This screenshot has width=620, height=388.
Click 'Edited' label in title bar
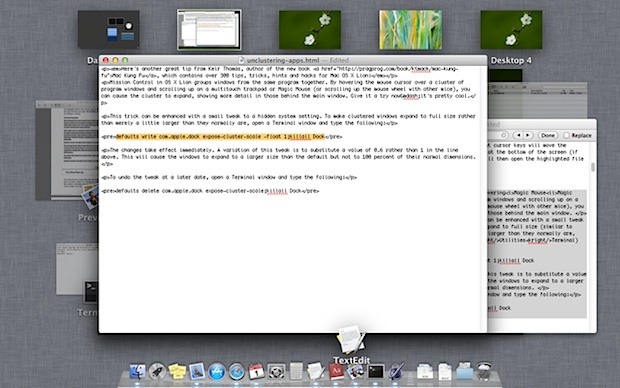coord(339,61)
